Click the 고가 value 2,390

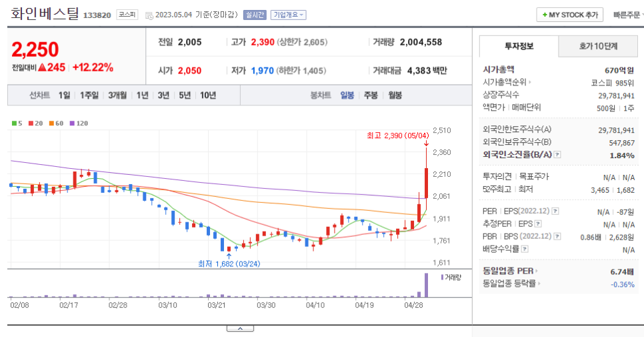pyautogui.click(x=263, y=42)
